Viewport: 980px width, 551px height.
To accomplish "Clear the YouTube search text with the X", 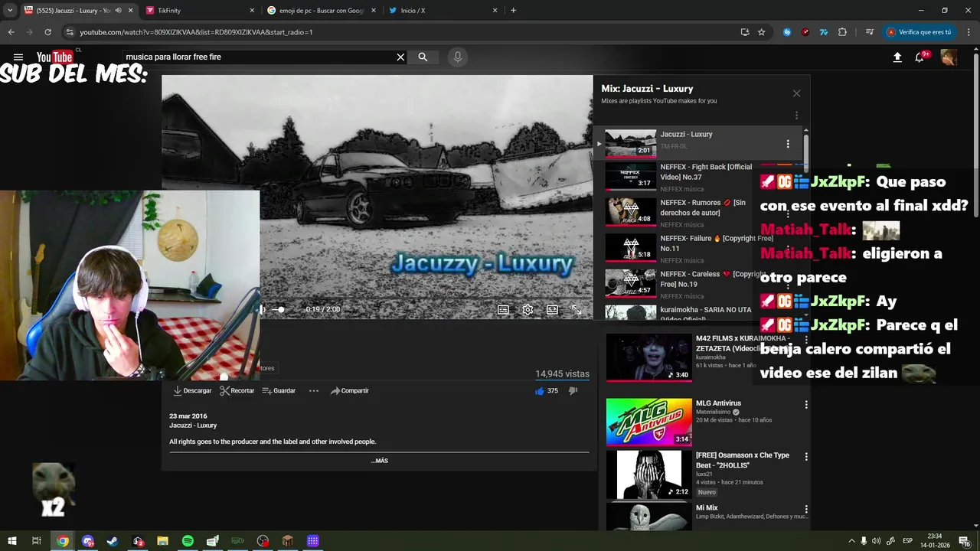I will [400, 57].
